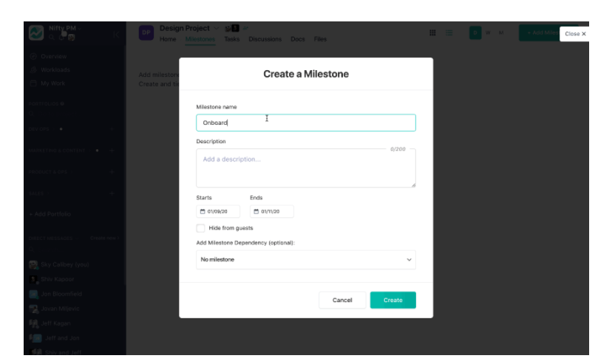The width and height of the screenshot is (615, 364).
Task: Open the Tasks tab
Action: [x=232, y=39]
